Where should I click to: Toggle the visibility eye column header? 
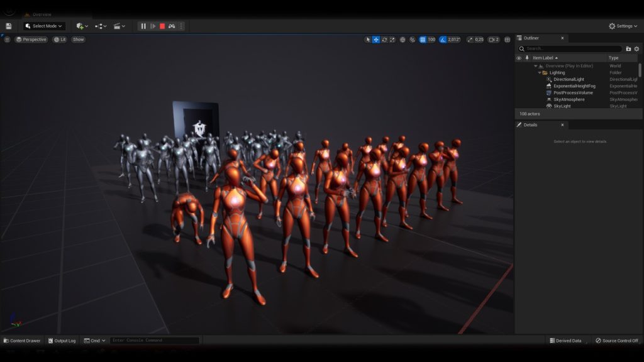coord(519,58)
